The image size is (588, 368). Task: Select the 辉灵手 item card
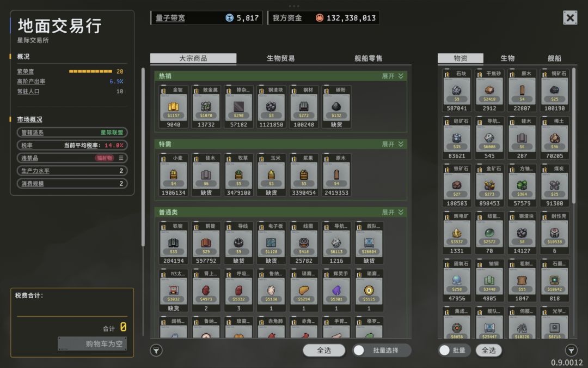[x=336, y=291]
